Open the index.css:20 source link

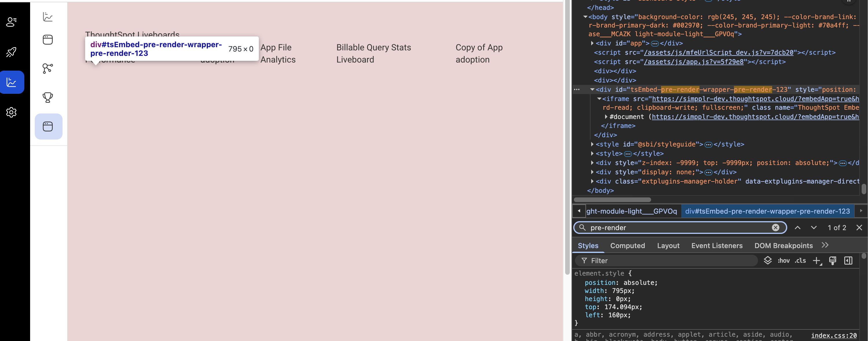click(834, 335)
